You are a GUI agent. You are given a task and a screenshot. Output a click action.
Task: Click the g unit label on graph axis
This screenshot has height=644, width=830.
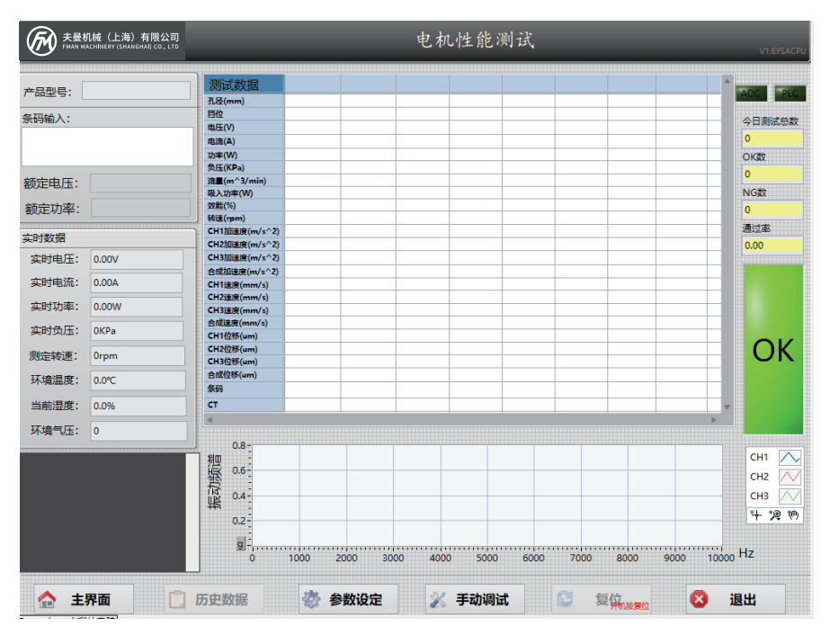coord(241,544)
